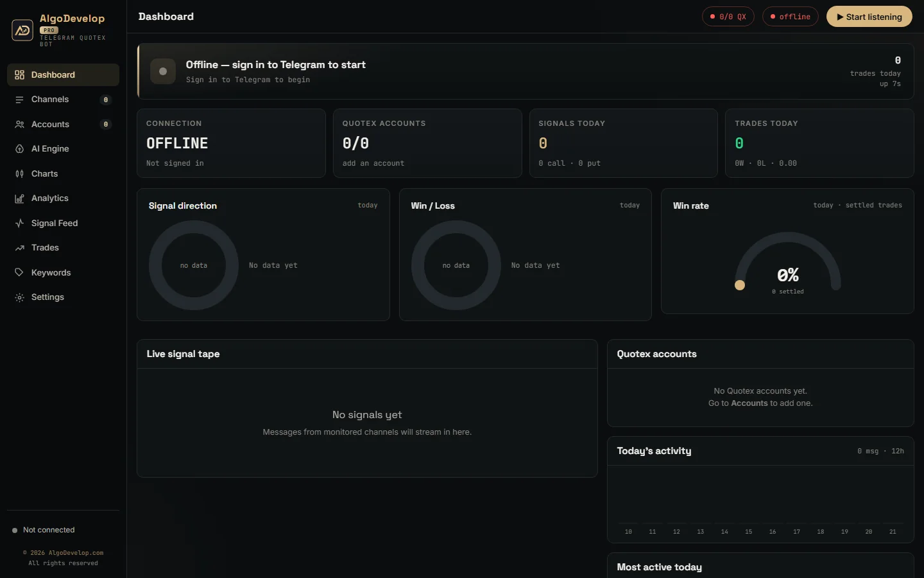This screenshot has width=924, height=578.
Task: Open Settings from the sidebar
Action: click(x=63, y=297)
